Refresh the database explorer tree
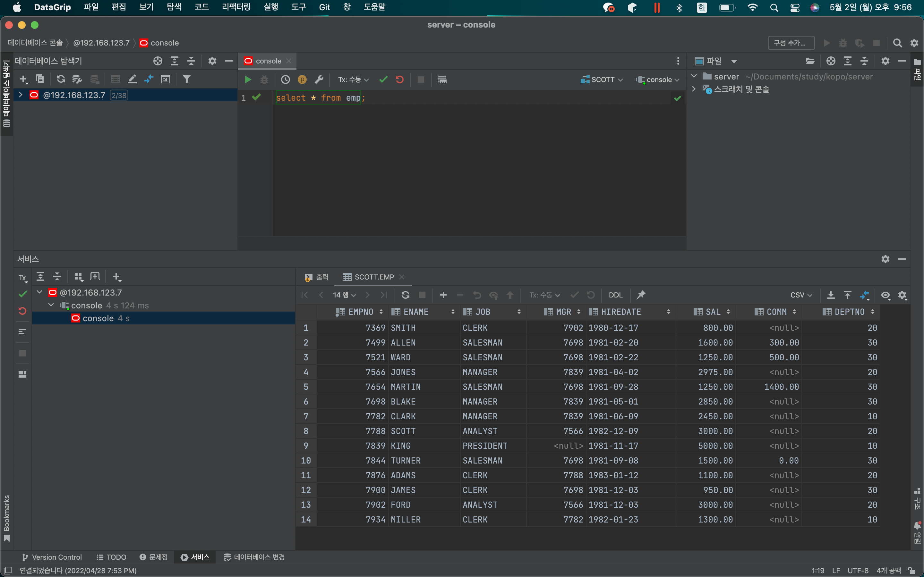The height and width of the screenshot is (577, 924). (60, 79)
